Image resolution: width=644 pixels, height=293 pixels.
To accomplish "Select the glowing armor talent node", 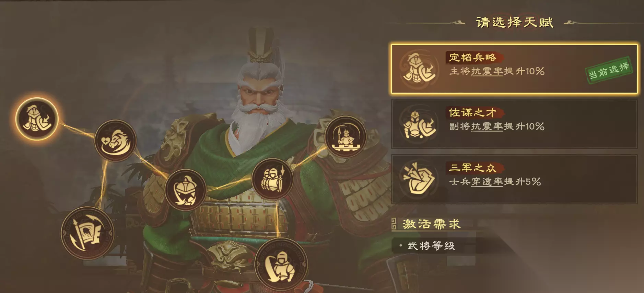I will click(37, 119).
